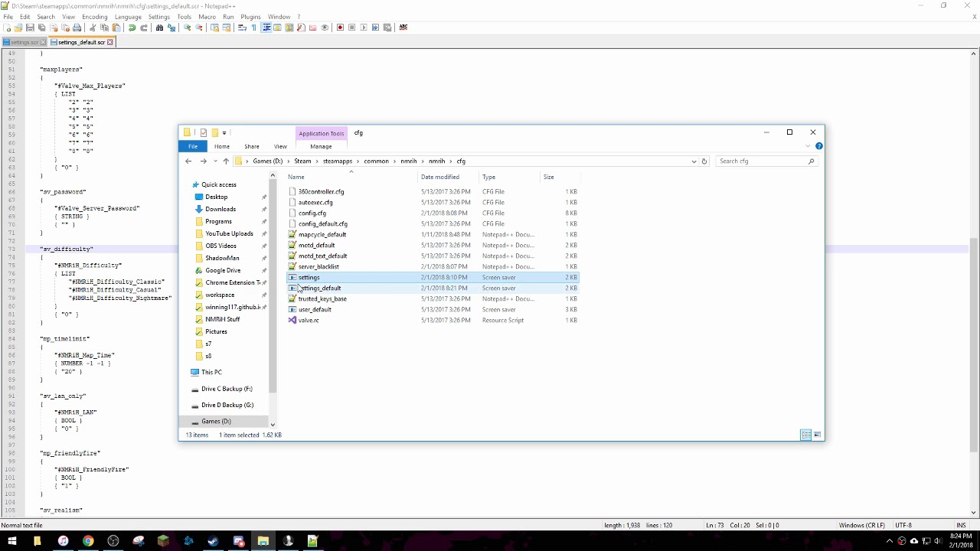980x551 pixels.
Task: Open a file with the Open folder icon
Action: point(18,28)
